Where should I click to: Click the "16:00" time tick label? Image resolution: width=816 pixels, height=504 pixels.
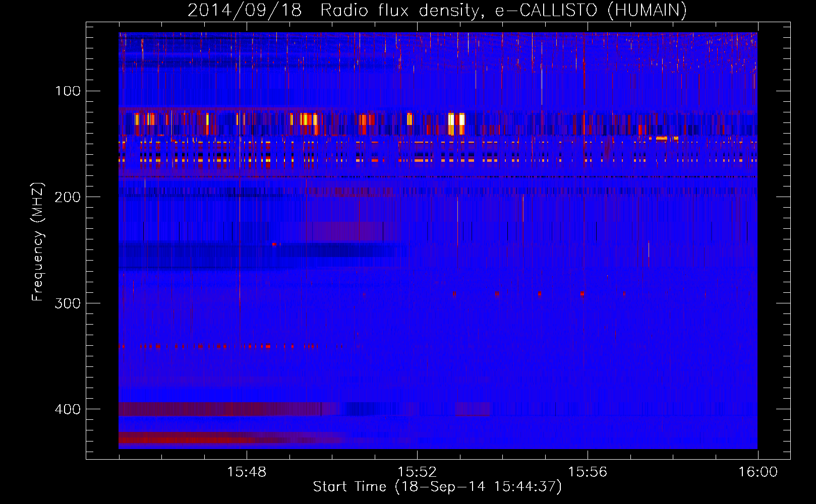[x=758, y=472]
